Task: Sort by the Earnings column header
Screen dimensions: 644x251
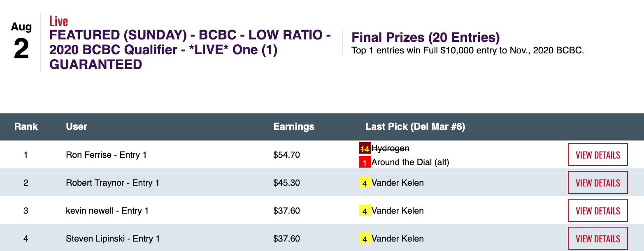Action: [x=294, y=127]
